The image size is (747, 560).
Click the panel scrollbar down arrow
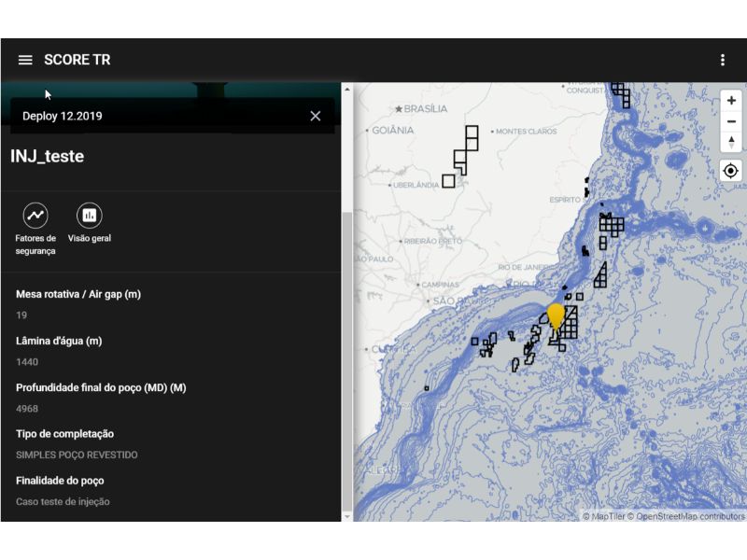click(347, 514)
